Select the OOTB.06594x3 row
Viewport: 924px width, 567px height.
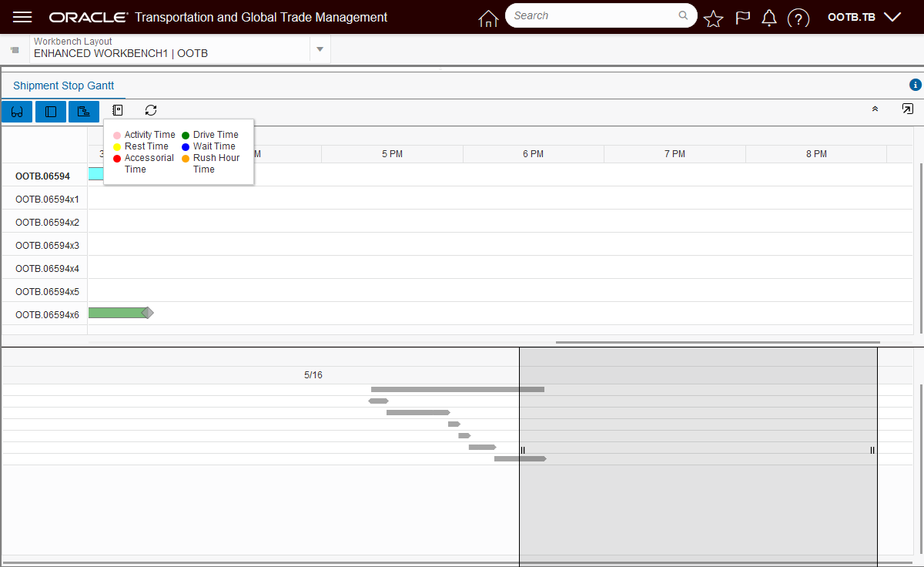[x=47, y=245]
